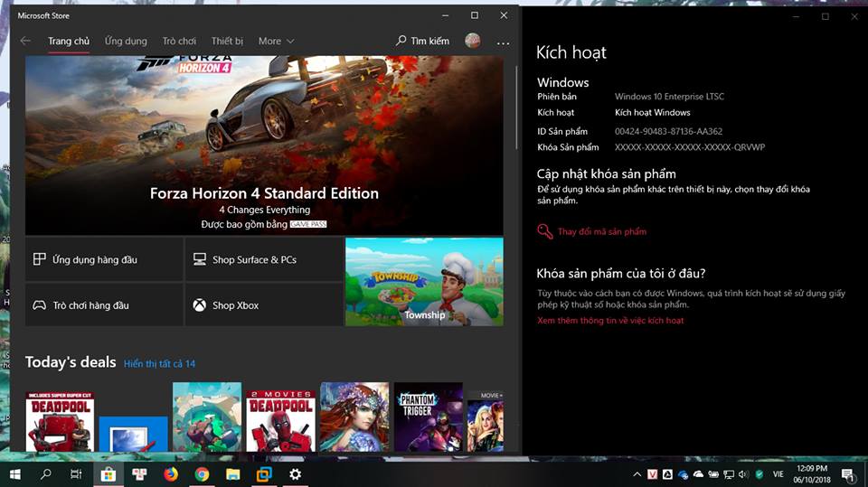Screen dimensions: 868x487
Task: Go back with the Store back arrow
Action: [25, 41]
